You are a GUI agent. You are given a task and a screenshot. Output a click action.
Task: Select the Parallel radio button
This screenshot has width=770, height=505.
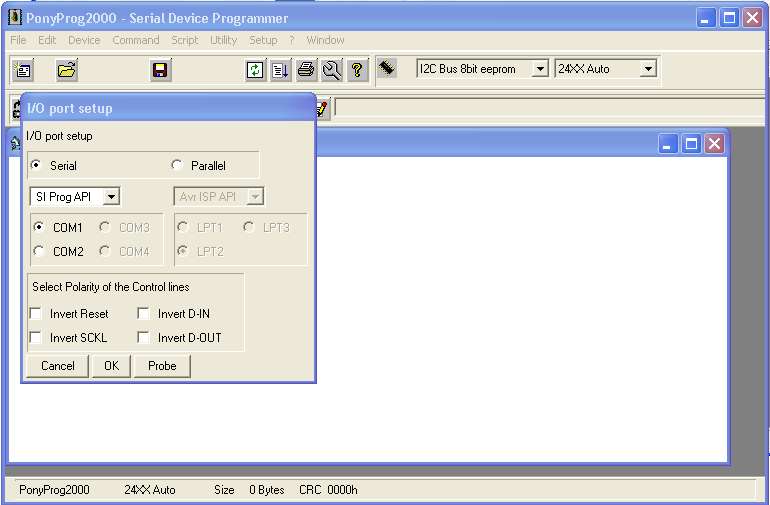pos(178,166)
